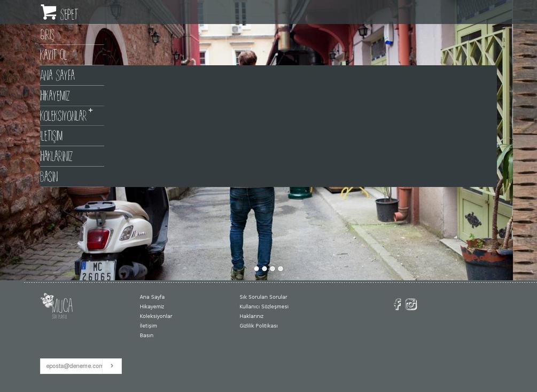Viewport: 537px width, 392px height.
Task: Open the footer Ana Sayfa link
Action: pos(152,297)
